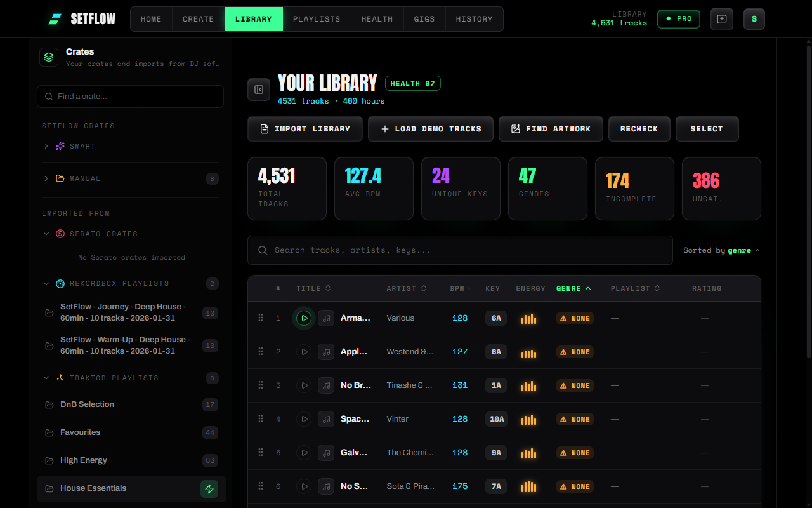Image resolution: width=812 pixels, height=508 pixels.
Task: Collapse the Serato Crates section
Action: [46, 234]
